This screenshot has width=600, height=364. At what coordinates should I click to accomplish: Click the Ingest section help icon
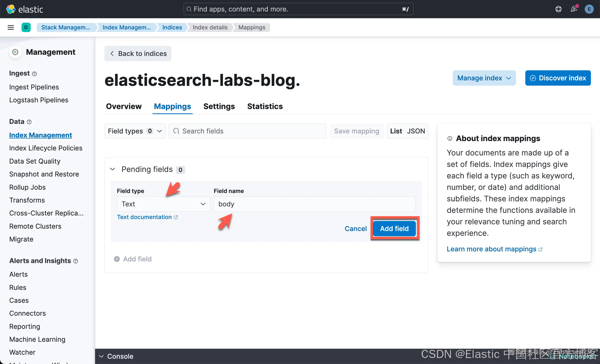click(x=34, y=74)
